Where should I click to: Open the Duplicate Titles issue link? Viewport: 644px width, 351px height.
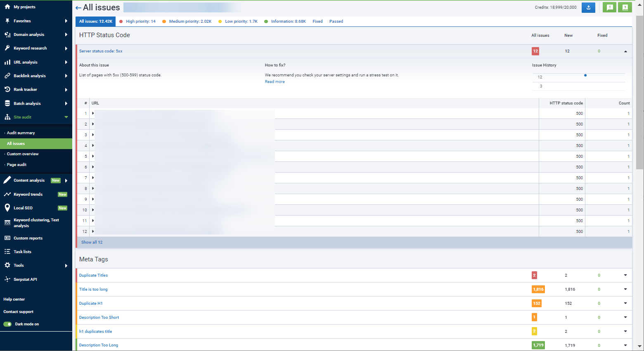point(93,275)
